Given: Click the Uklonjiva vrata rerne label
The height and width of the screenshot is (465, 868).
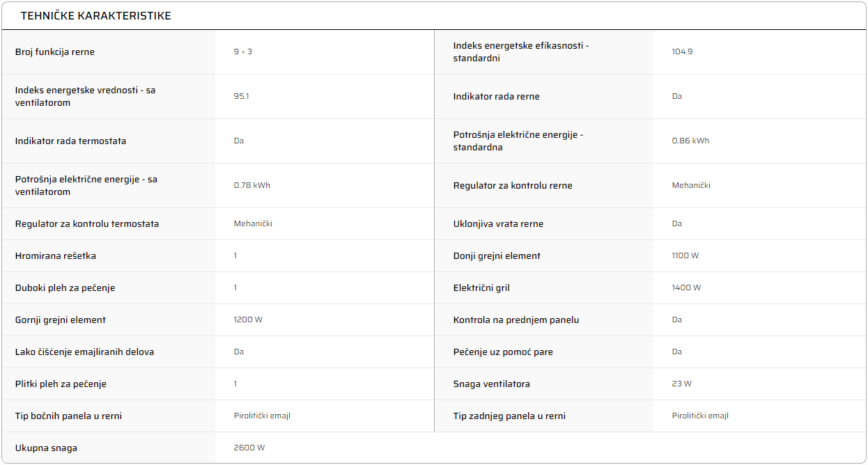Looking at the screenshot, I should tap(498, 224).
